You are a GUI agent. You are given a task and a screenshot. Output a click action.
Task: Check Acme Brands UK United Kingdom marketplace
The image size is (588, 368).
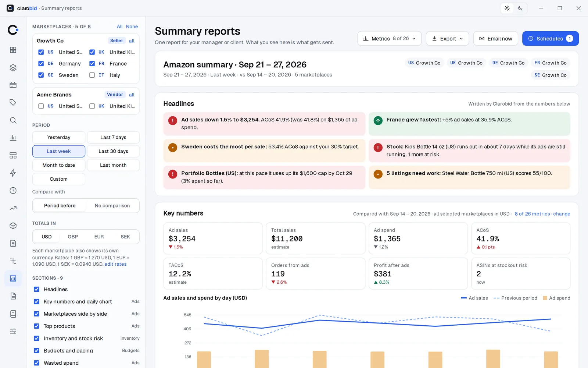point(92,106)
